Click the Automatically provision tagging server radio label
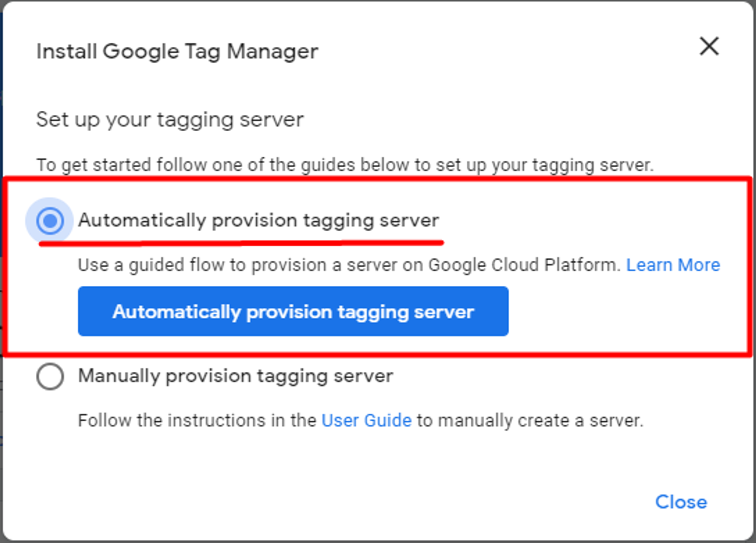756x543 pixels. [258, 220]
